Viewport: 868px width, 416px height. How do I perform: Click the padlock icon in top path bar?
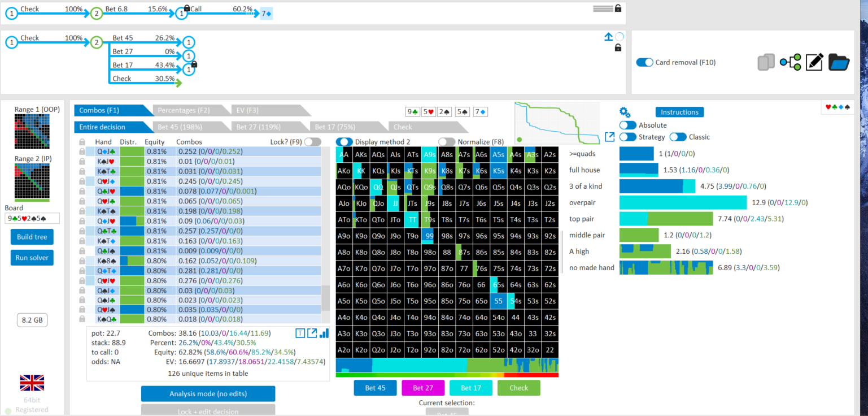tap(618, 8)
